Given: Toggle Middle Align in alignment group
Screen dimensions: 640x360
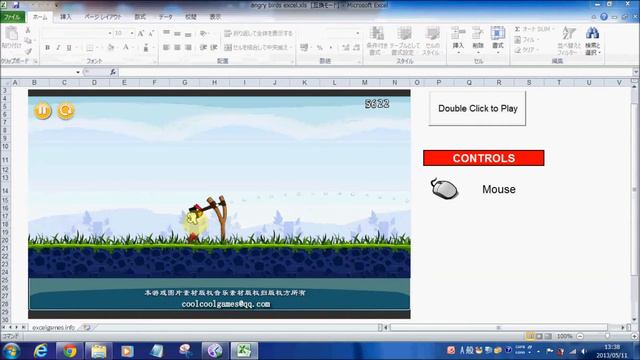Looking at the screenshot, I should click(177, 33).
